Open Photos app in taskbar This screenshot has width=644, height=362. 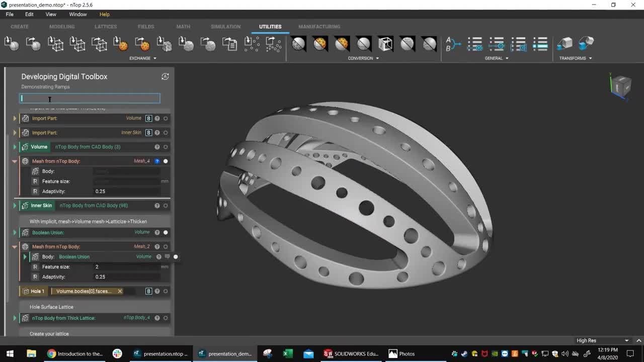(402, 353)
